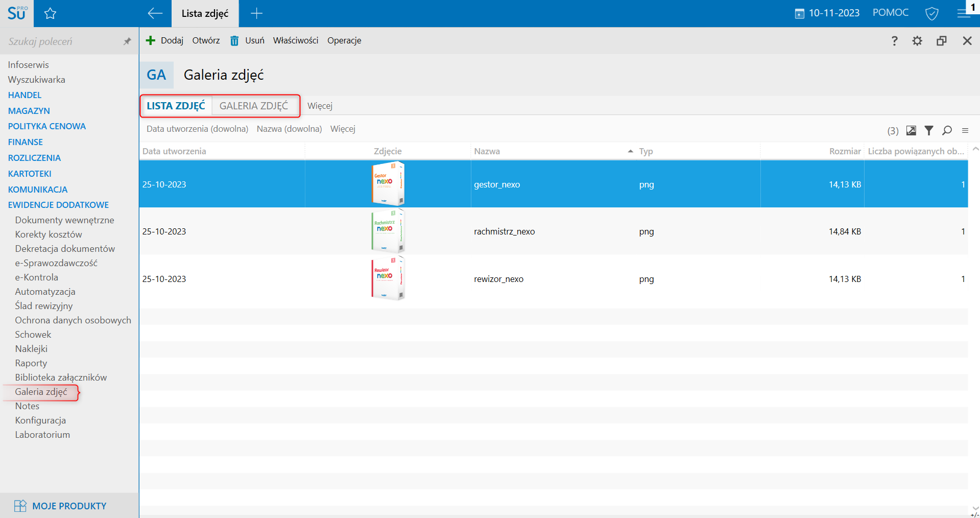The width and height of the screenshot is (980, 518).
Task: Open Data utworzenia (dowolna) filter
Action: [x=197, y=129]
